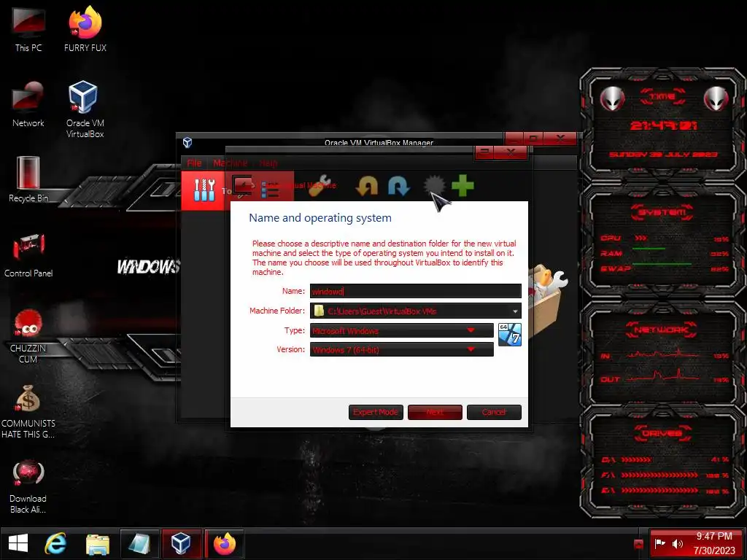The image size is (747, 560).
Task: Click the volume speaker icon in system tray
Action: pyautogui.click(x=678, y=543)
